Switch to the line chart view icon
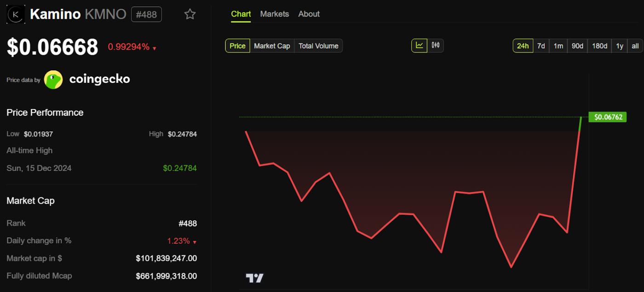This screenshot has height=292, width=644. click(x=420, y=46)
